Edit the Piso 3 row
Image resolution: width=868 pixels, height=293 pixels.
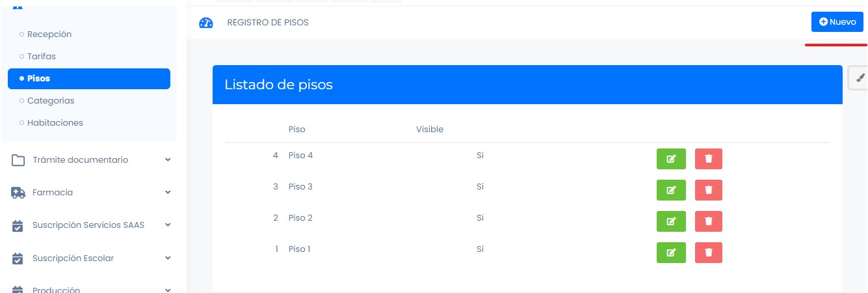click(x=671, y=190)
